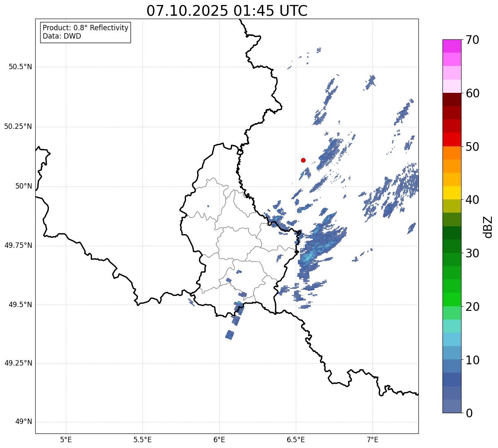
Task: Click the 5.5°E longitude label
Action: point(143,439)
